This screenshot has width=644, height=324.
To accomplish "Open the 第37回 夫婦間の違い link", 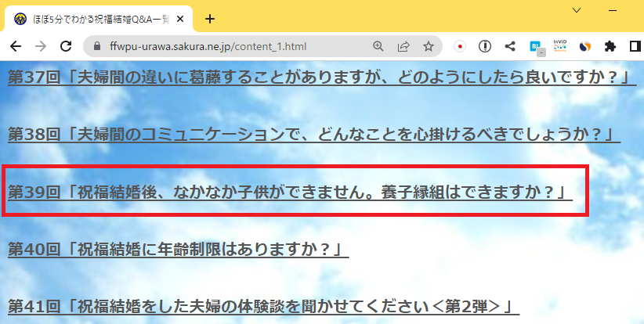I will coord(322,77).
